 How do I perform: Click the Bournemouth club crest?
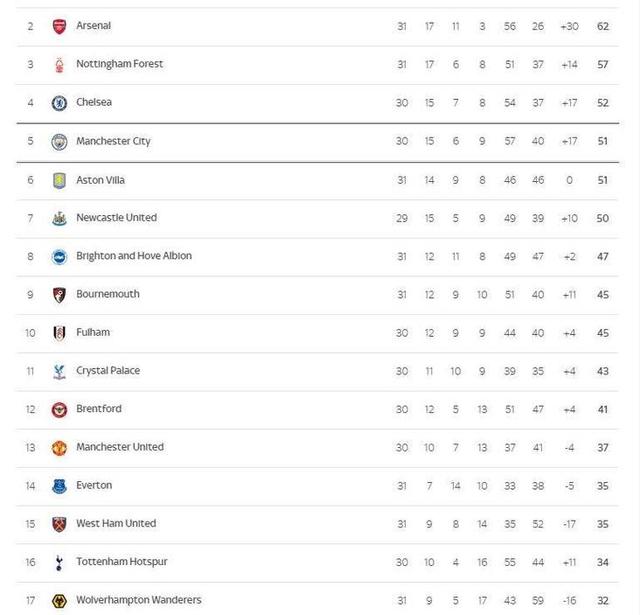(59, 294)
